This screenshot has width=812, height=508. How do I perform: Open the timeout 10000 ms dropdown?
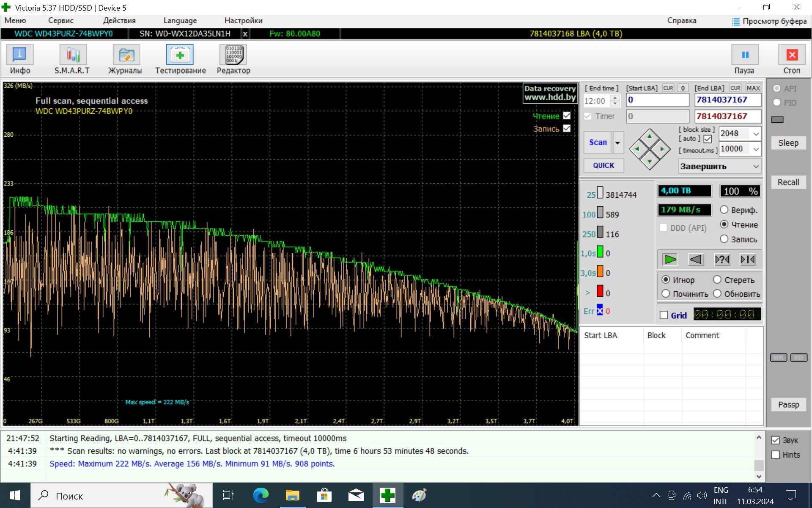click(x=755, y=149)
